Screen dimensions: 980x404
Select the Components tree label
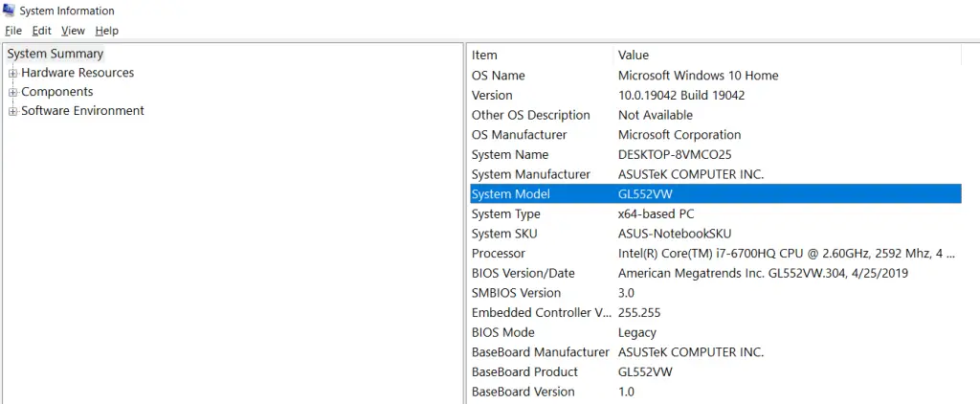pyautogui.click(x=56, y=92)
